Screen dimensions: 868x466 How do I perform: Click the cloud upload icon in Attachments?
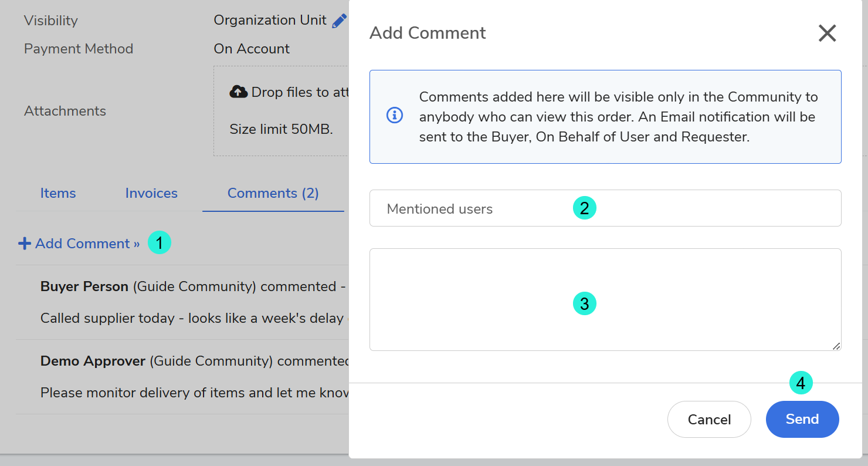click(x=238, y=92)
